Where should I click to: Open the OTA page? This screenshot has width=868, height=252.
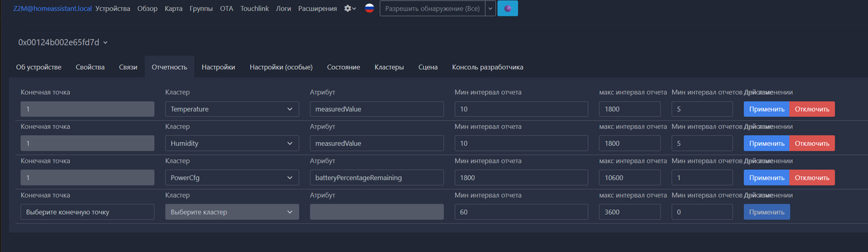click(x=226, y=9)
